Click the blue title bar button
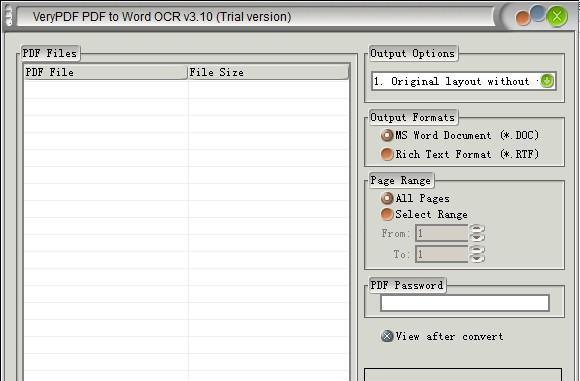Image resolution: width=580 pixels, height=381 pixels. pyautogui.click(x=538, y=13)
